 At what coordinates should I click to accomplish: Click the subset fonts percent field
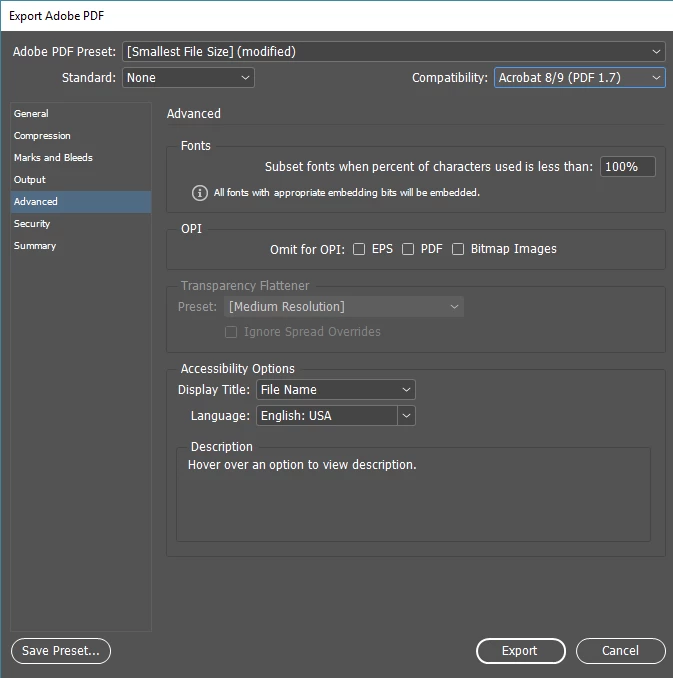628,166
